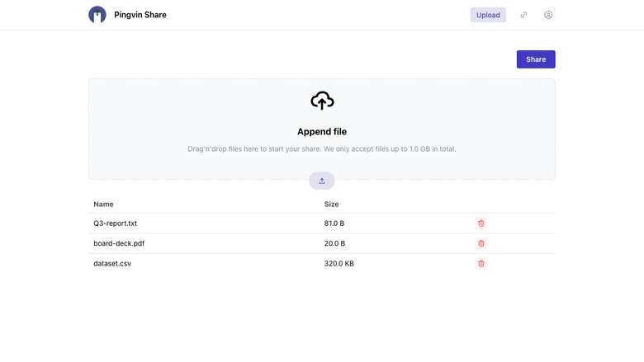The image size is (644, 362).
Task: Select the board-deck.pdf file name
Action: (119, 243)
